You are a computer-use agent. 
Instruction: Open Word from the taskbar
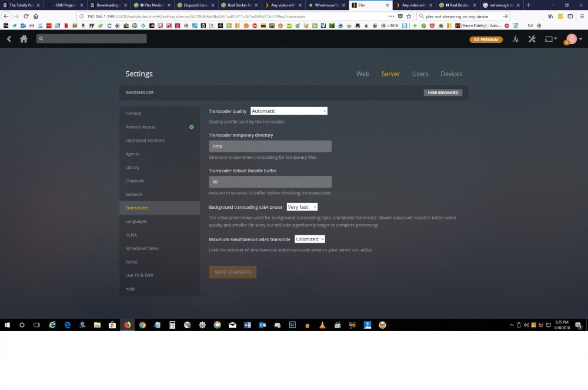coord(247,325)
